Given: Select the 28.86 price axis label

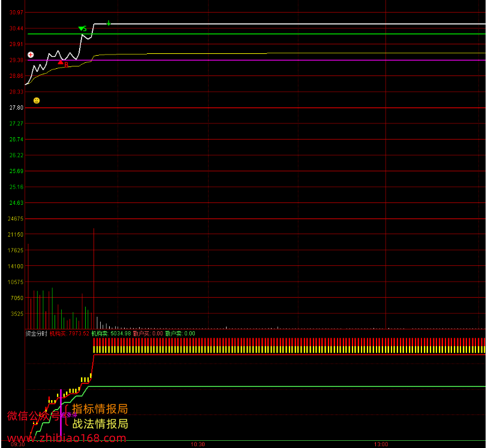Looking at the screenshot, I should pyautogui.click(x=16, y=76).
